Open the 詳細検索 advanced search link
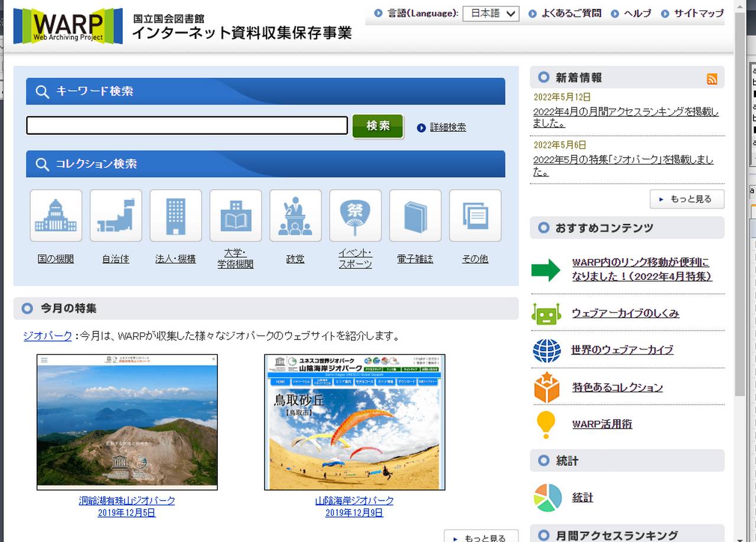This screenshot has height=542, width=756. coord(447,128)
